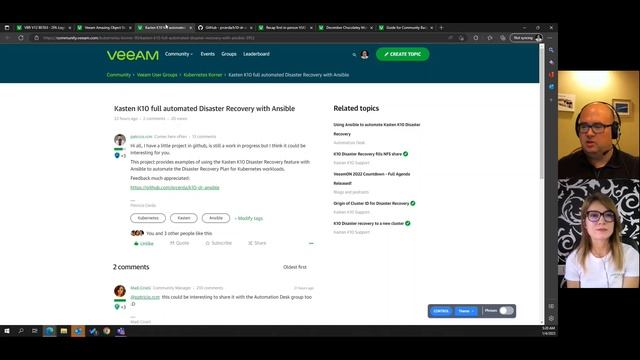Open browser favorites star icon
This screenshot has height=360, width=640.
[x=490, y=38]
